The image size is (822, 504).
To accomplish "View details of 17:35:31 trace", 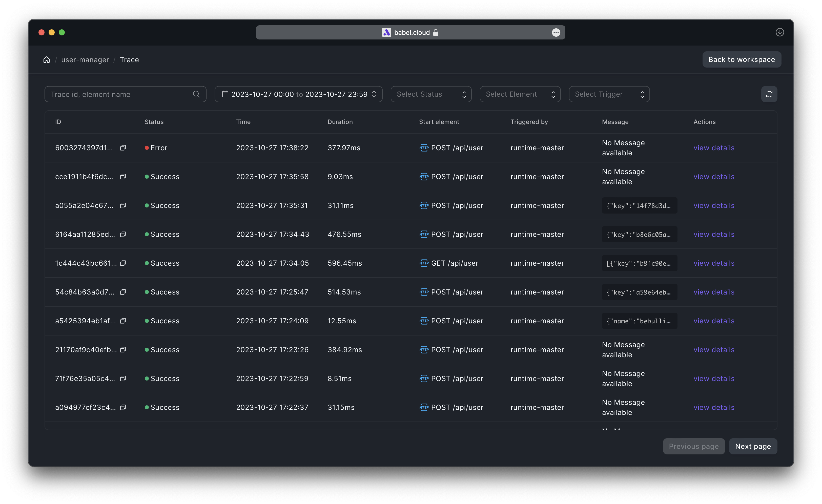I will tap(714, 205).
